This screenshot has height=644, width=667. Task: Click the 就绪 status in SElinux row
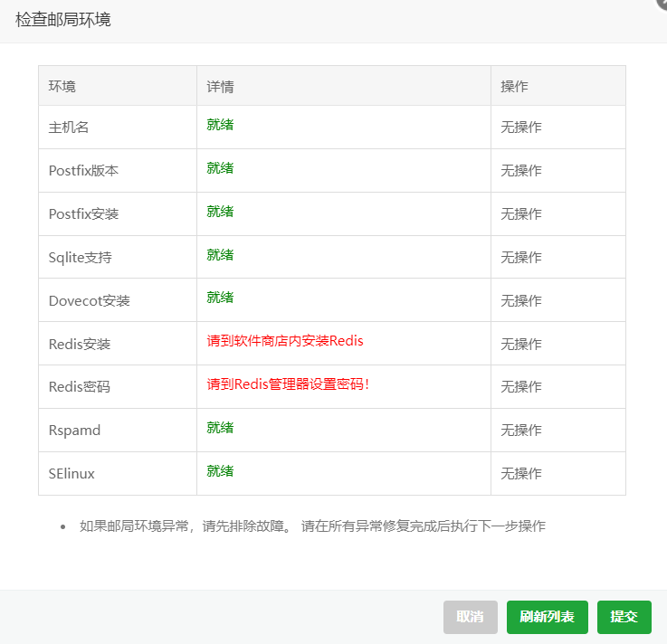point(220,470)
